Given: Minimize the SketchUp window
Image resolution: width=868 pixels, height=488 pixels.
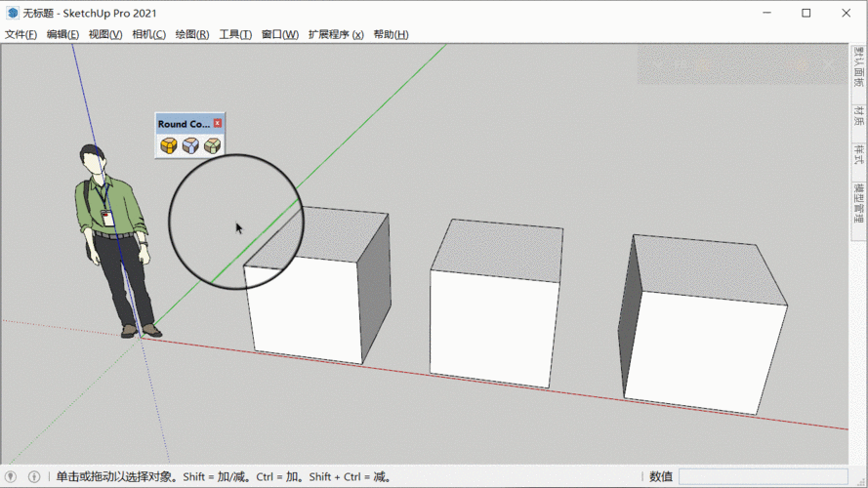Looking at the screenshot, I should click(x=766, y=13).
